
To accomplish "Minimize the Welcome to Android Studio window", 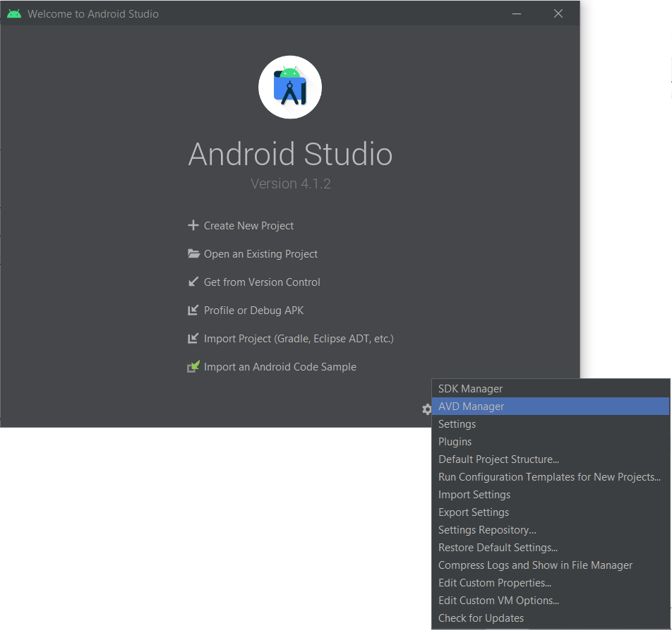I will point(517,13).
